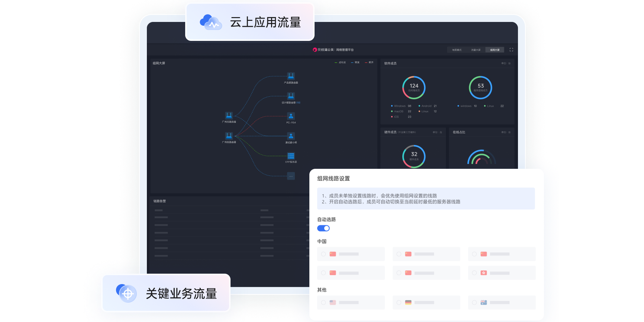Viewport: 644px width, 322px height.
Task: Click the 124 访问端成员 donut chart
Action: 414,88
